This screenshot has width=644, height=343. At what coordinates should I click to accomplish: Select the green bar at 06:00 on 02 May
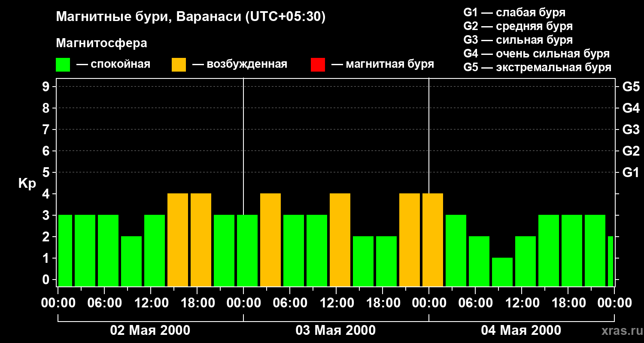click(x=108, y=251)
